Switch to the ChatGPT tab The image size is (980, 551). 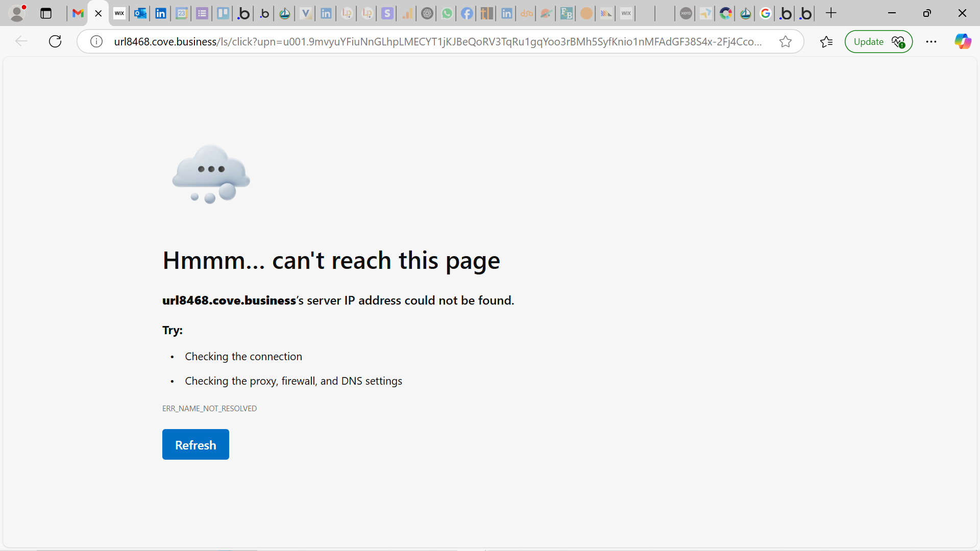pyautogui.click(x=427, y=14)
